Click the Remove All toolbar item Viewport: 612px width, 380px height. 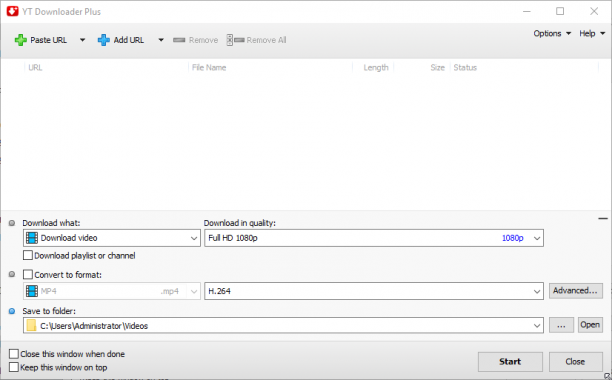pos(256,40)
